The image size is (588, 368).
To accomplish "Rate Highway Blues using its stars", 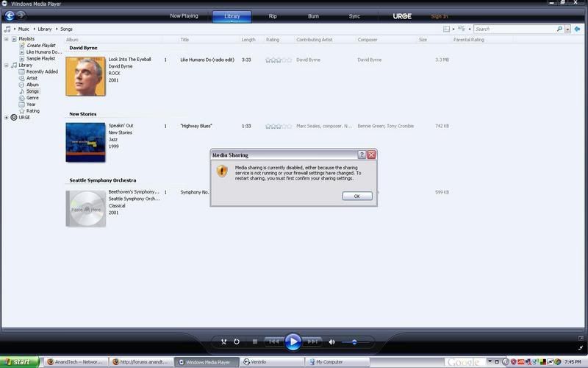I will tap(279, 126).
